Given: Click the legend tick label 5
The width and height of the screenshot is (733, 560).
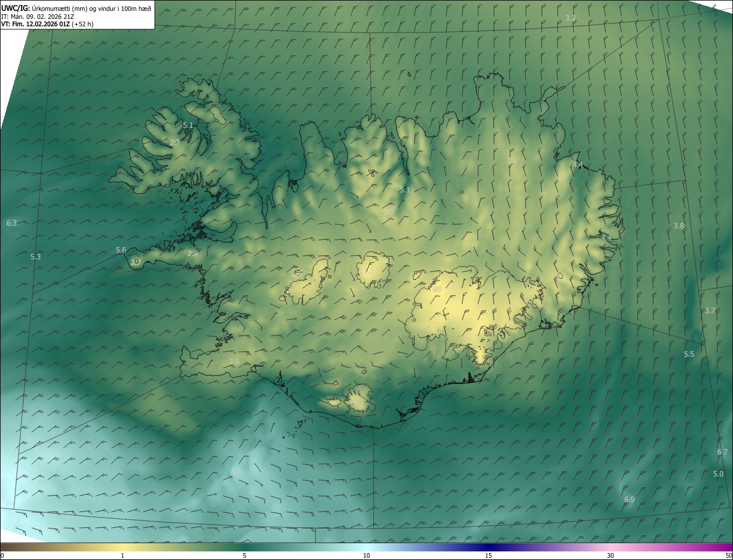Looking at the screenshot, I should pyautogui.click(x=245, y=555).
